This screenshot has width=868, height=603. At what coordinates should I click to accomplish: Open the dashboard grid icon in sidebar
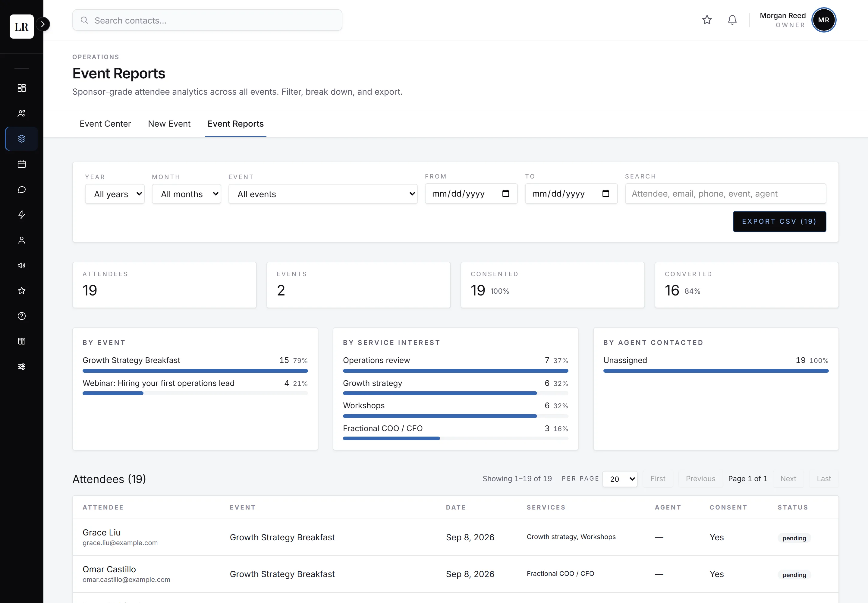(x=21, y=88)
